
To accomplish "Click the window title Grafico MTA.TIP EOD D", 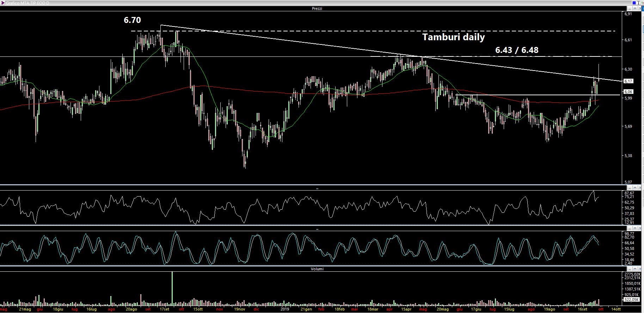I will point(27,3).
